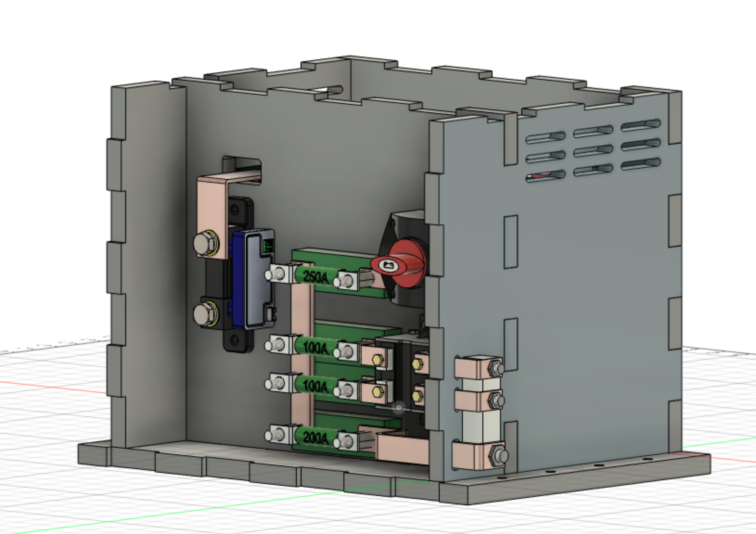Click the small green display on the shunt
Image resolution: width=756 pixels, height=534 pixels.
269,246
